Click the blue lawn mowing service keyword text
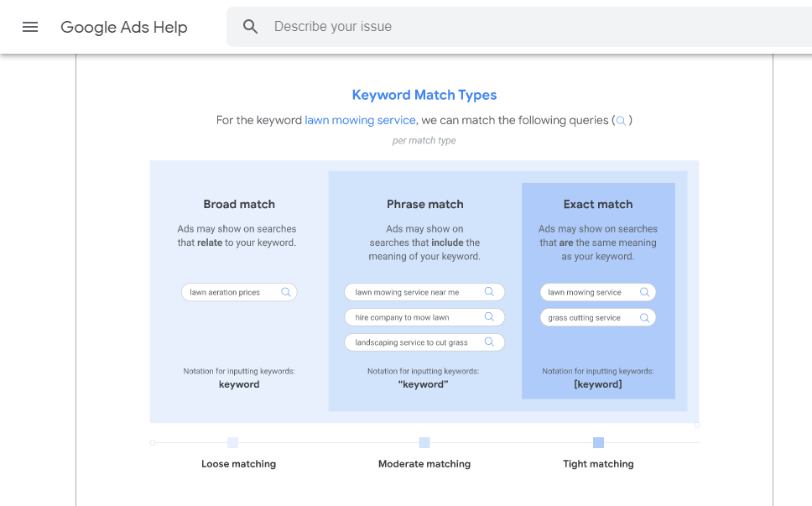This screenshot has height=506, width=812. point(360,120)
